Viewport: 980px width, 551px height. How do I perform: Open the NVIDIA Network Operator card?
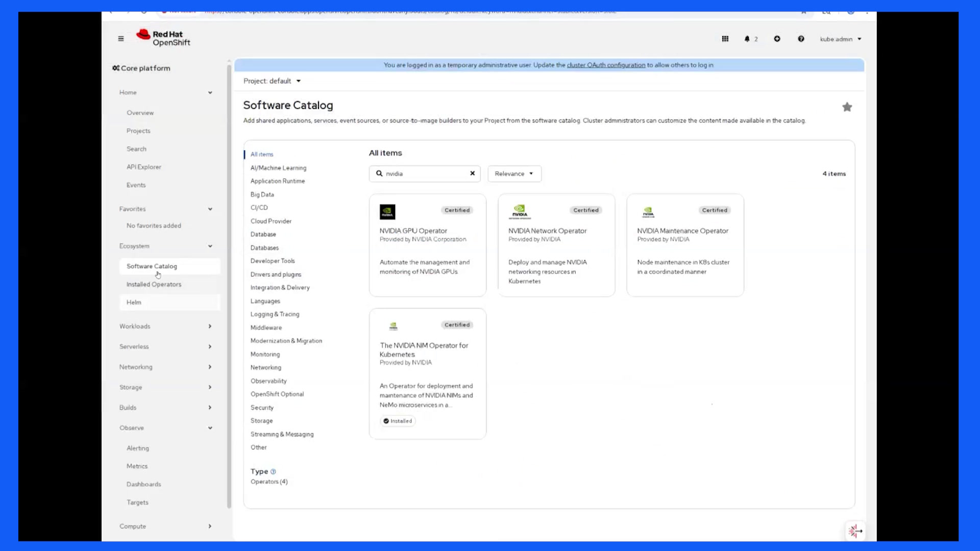[x=556, y=245]
